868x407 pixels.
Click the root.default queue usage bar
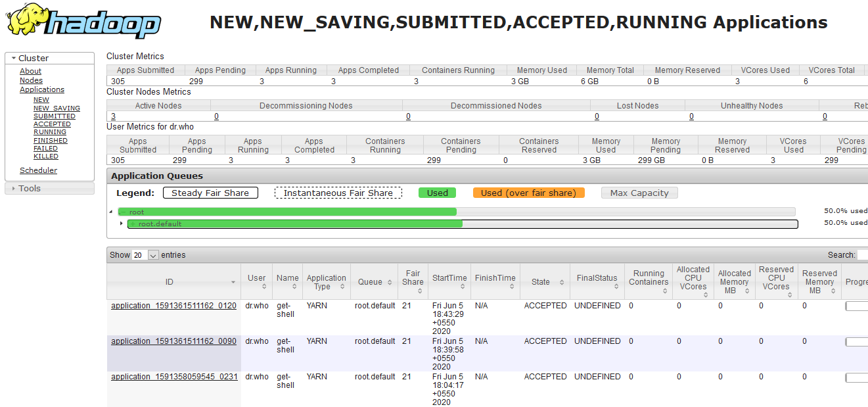(463, 224)
